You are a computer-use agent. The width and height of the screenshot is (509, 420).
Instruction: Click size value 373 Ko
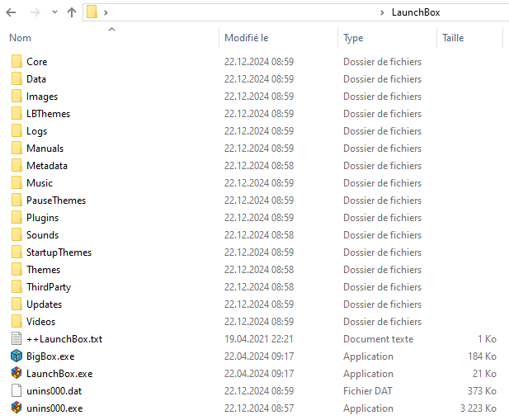pos(482,391)
